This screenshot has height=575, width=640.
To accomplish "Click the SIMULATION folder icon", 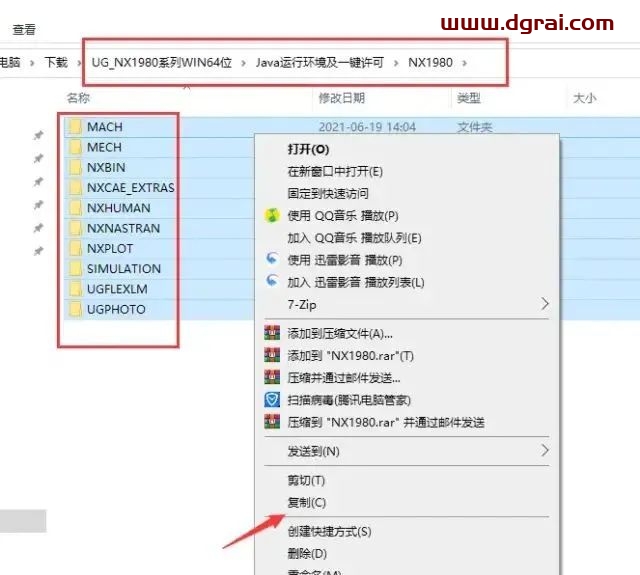I will 75,269.
